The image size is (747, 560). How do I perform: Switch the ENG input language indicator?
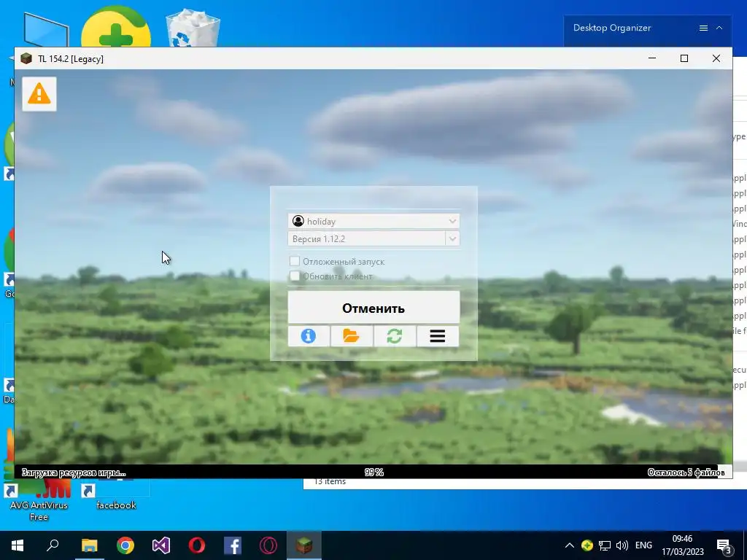[643, 545]
